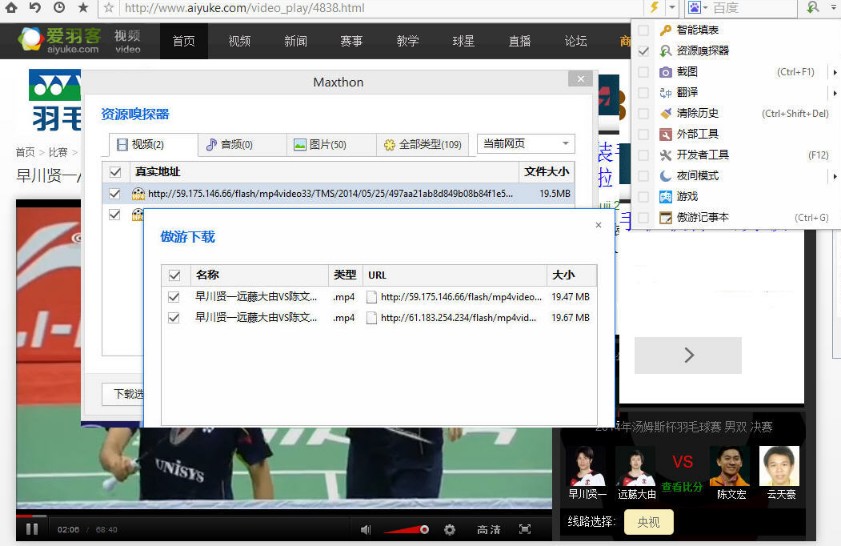The height and width of the screenshot is (546, 841).
Task: Open video player settings gear
Action: pos(449,530)
